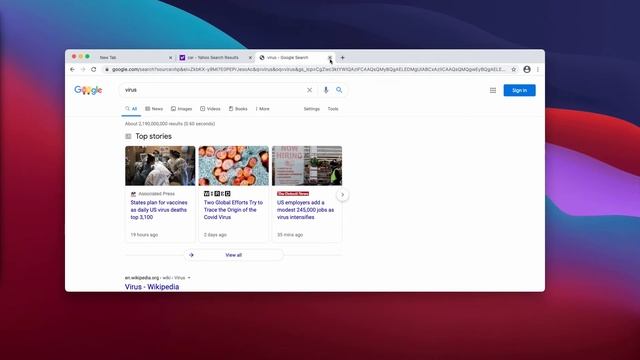Image resolution: width=640 pixels, height=360 pixels.
Task: Open the Chrome profile avatar icon
Action: [x=527, y=69]
